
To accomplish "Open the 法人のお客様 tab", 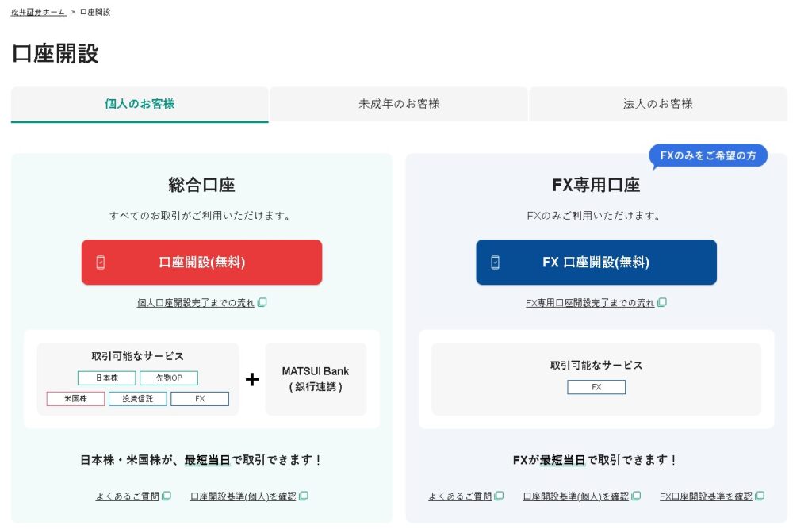I will tap(657, 104).
